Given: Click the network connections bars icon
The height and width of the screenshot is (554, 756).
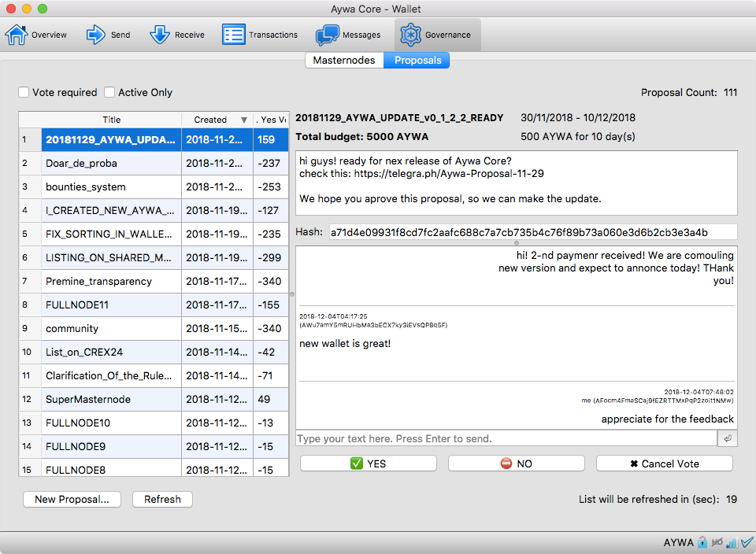Looking at the screenshot, I should coord(732,543).
